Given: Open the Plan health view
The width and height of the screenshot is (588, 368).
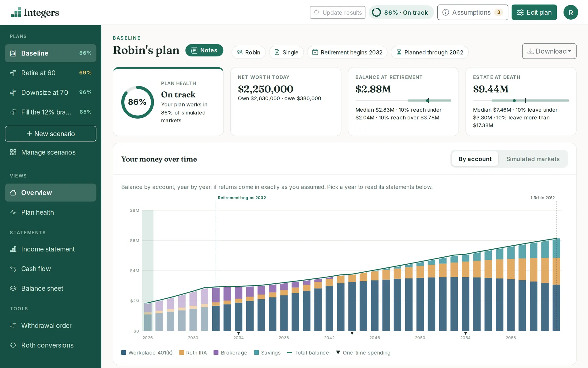Looking at the screenshot, I should coord(51,212).
